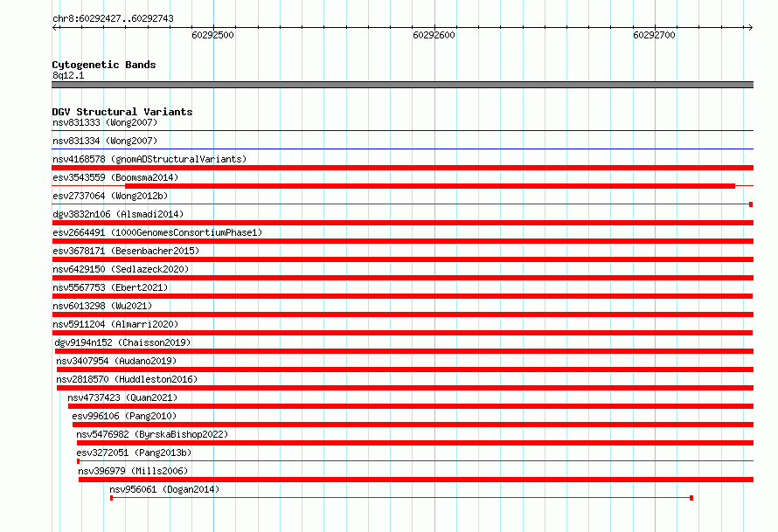Viewport: 778px width, 532px height.
Task: Click the 60292700 ruler position label
Action: click(654, 35)
